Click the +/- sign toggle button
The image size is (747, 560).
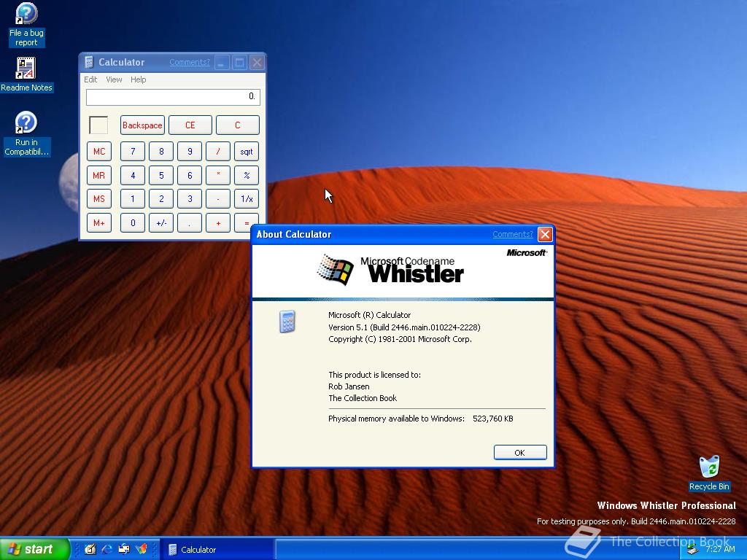(x=161, y=223)
